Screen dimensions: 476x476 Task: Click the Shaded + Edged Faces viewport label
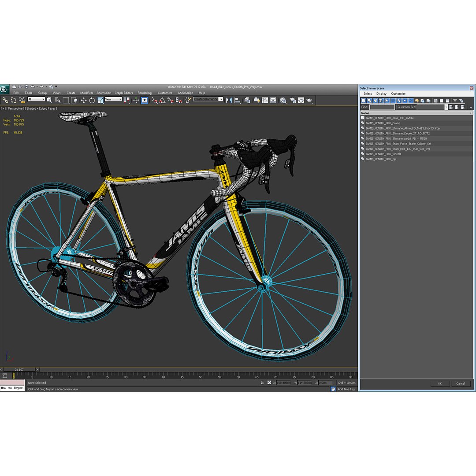pyautogui.click(x=41, y=108)
